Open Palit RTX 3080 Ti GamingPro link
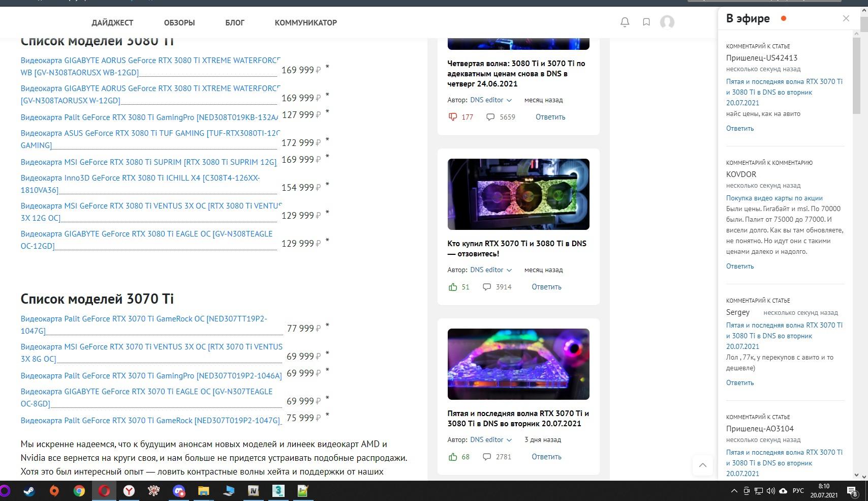Screen dimensions: 868x501 coord(149,117)
